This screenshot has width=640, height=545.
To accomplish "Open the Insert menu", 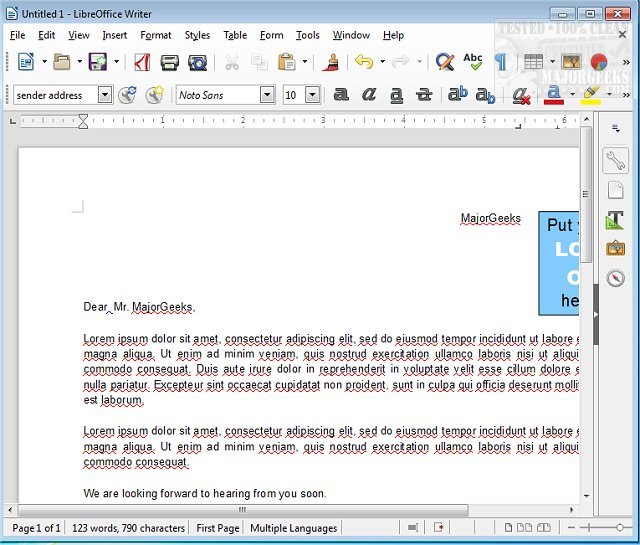I will (115, 36).
